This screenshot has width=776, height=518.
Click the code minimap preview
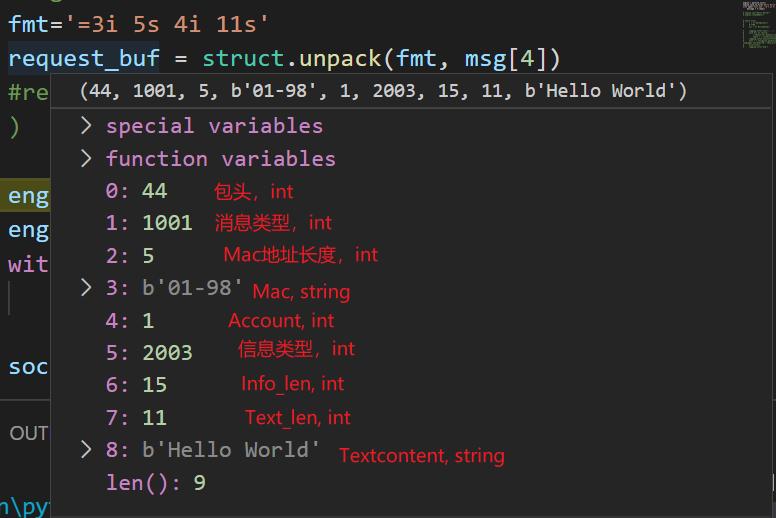(758, 25)
